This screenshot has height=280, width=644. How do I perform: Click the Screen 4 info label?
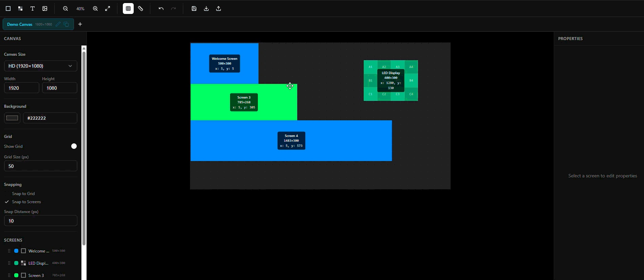(291, 141)
